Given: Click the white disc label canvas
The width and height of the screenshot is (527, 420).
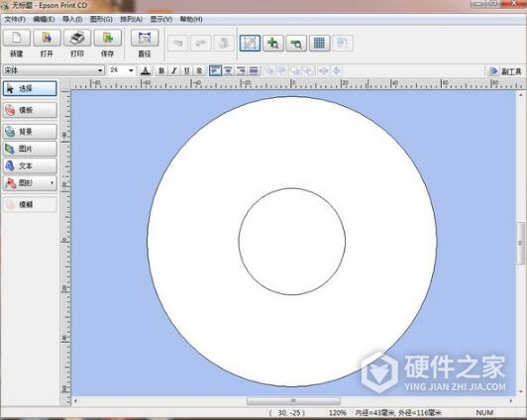Looking at the screenshot, I should point(292,242).
